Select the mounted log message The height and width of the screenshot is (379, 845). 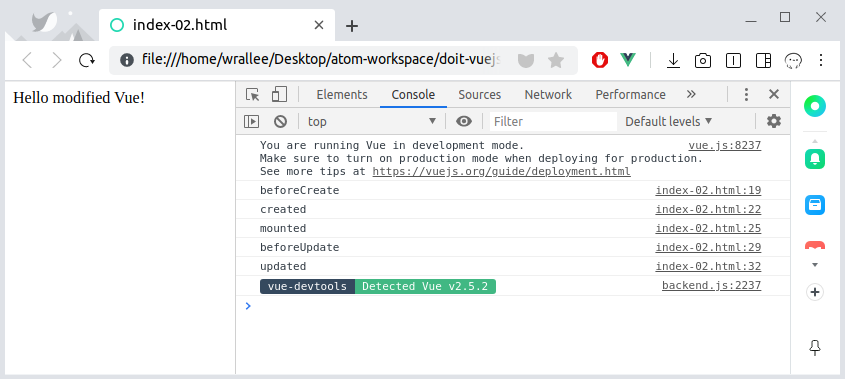(x=283, y=228)
